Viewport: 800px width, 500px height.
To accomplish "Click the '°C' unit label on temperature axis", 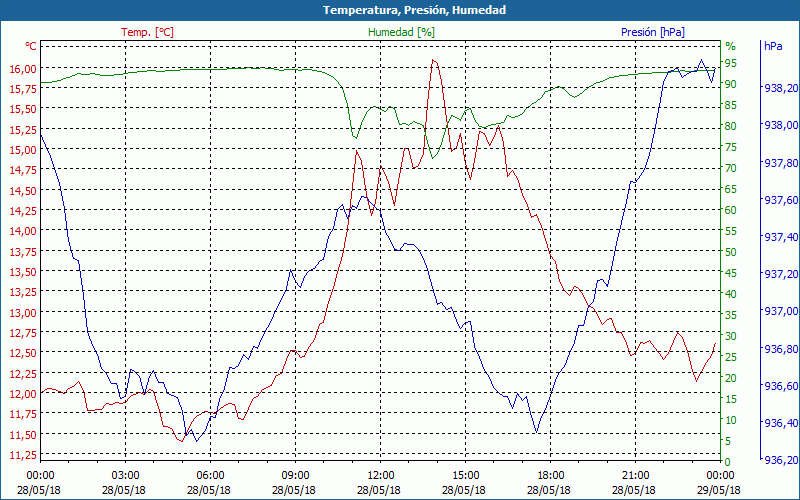I will pyautogui.click(x=31, y=46).
